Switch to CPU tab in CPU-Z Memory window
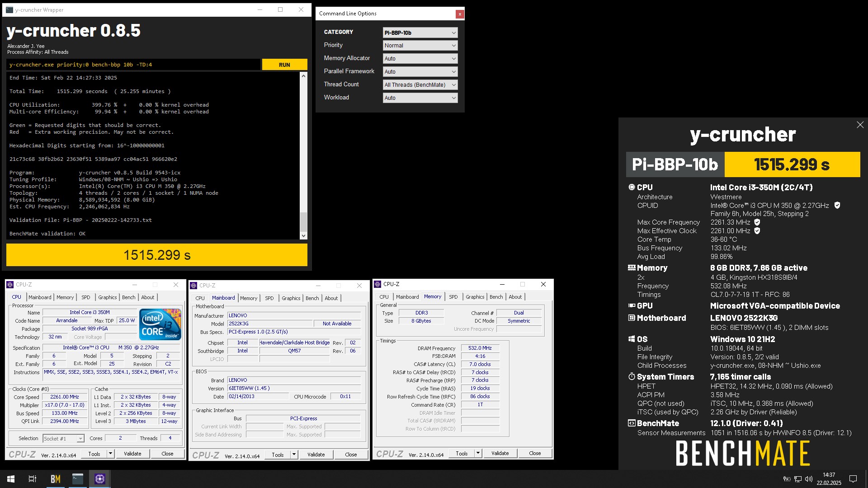Screen dimensions: 868x488 point(384,297)
